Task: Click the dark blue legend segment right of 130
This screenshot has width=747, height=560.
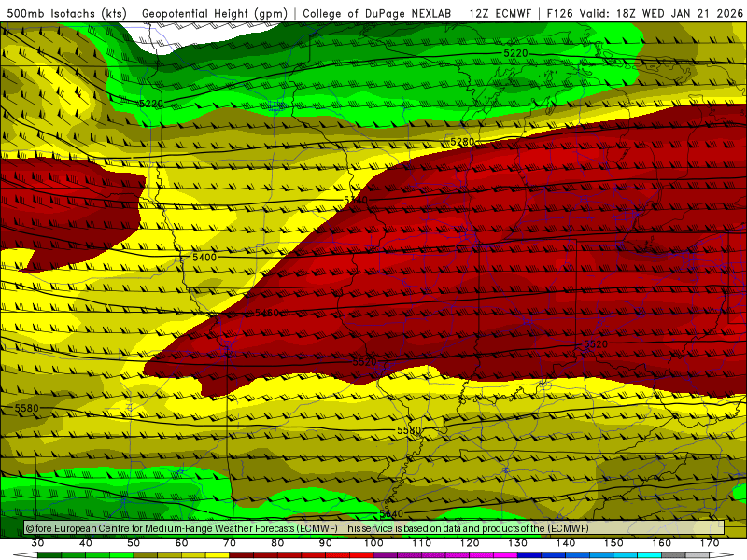Action: 529,555
